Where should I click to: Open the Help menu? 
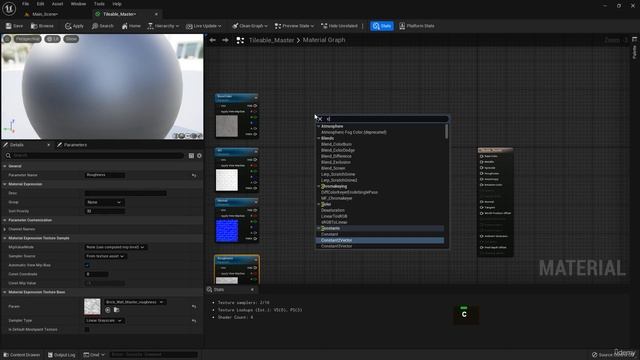point(117,4)
